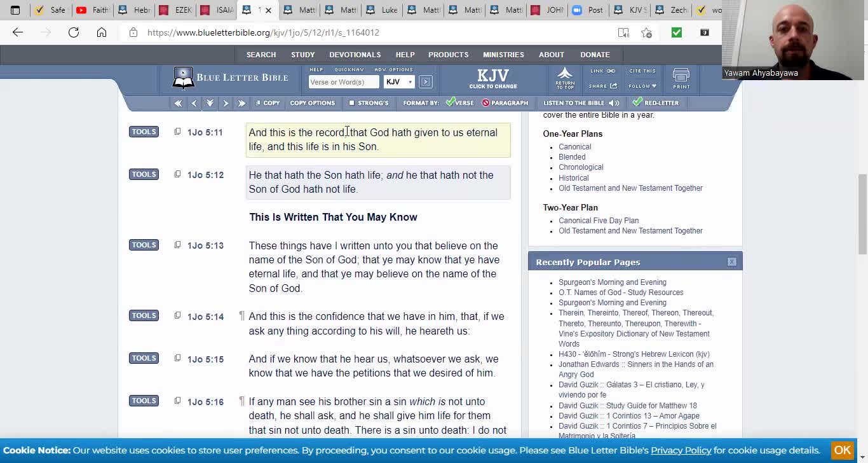Open TOOLS for 1Jo 5:12
This screenshot has height=463, width=868.
pos(144,174)
